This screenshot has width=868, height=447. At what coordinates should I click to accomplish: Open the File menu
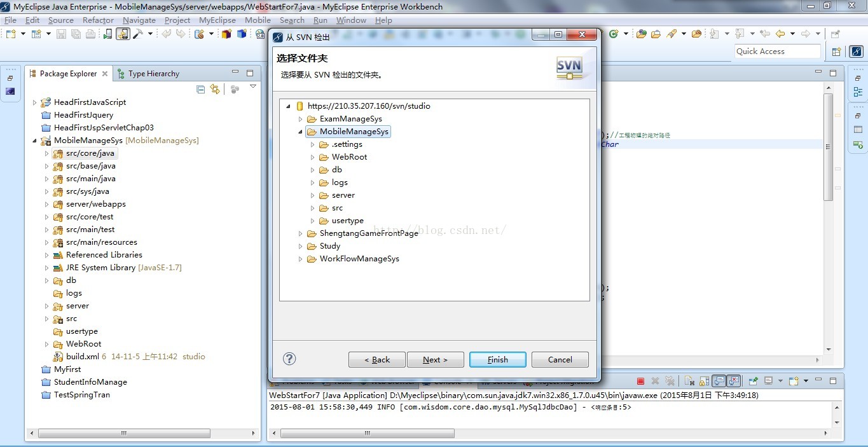click(11, 20)
